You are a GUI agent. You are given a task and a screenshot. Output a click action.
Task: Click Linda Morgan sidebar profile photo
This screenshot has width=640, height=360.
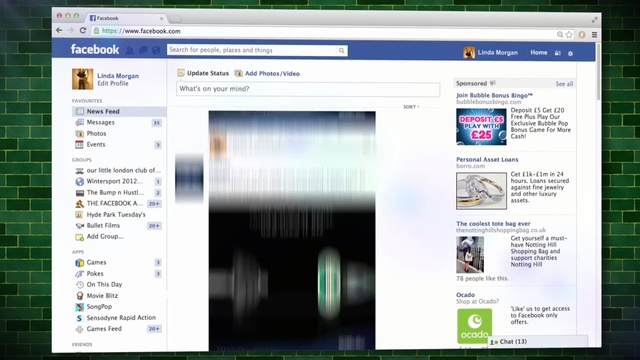[x=83, y=79]
